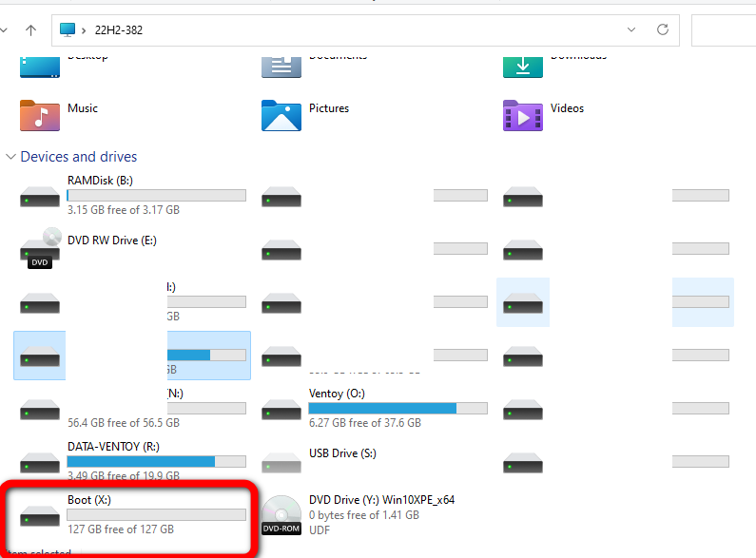Click '3.15 GB free of 3.17 GB' text
756x558 pixels.
(x=124, y=210)
